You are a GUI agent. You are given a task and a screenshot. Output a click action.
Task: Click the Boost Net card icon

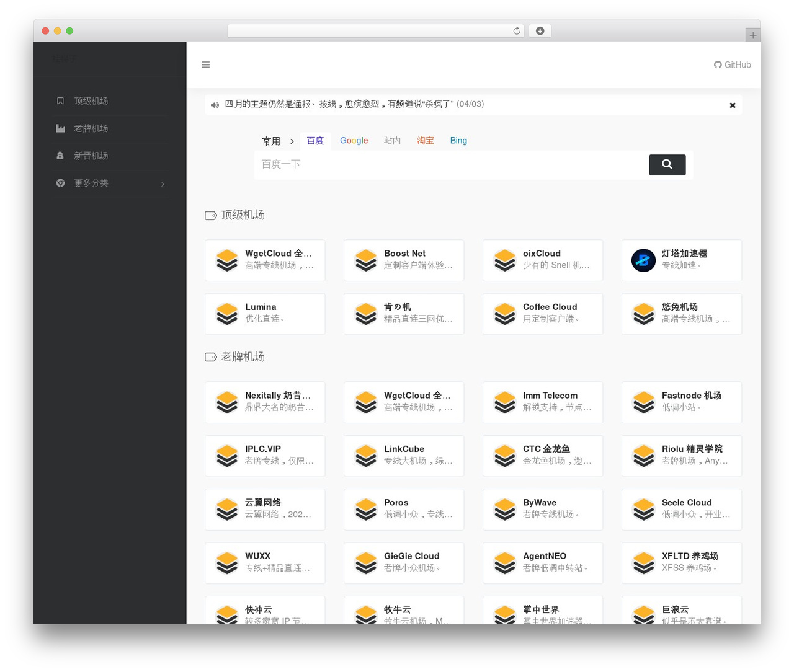pyautogui.click(x=365, y=260)
